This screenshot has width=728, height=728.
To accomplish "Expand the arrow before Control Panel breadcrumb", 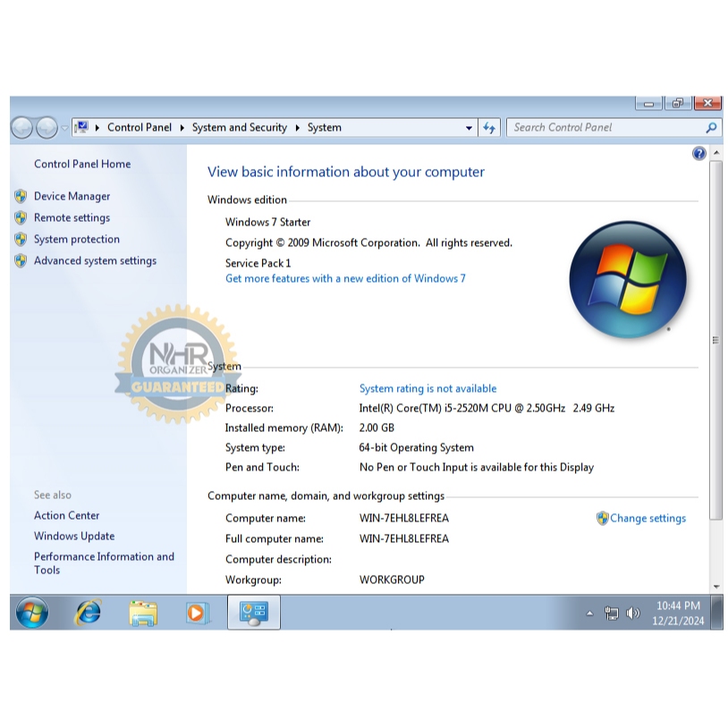I will (97, 128).
